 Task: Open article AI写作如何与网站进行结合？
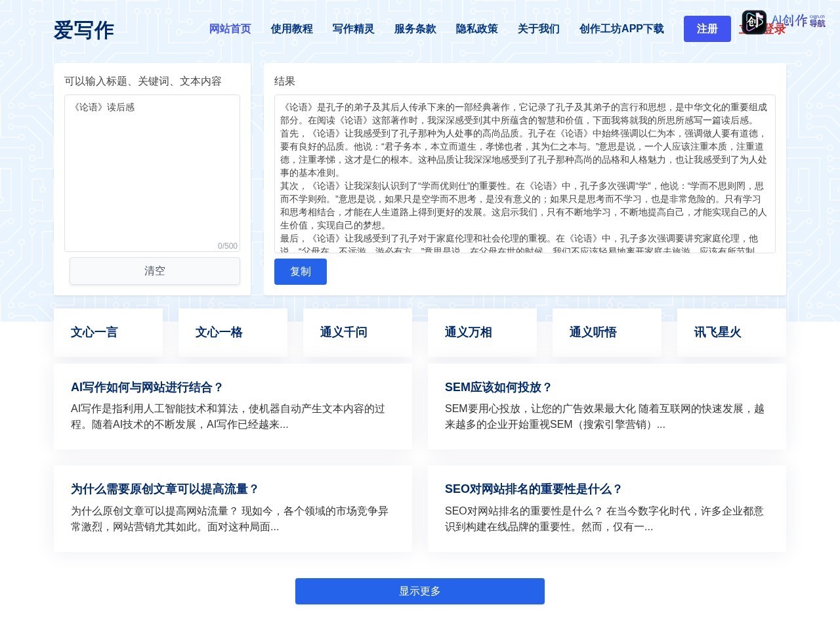[148, 387]
